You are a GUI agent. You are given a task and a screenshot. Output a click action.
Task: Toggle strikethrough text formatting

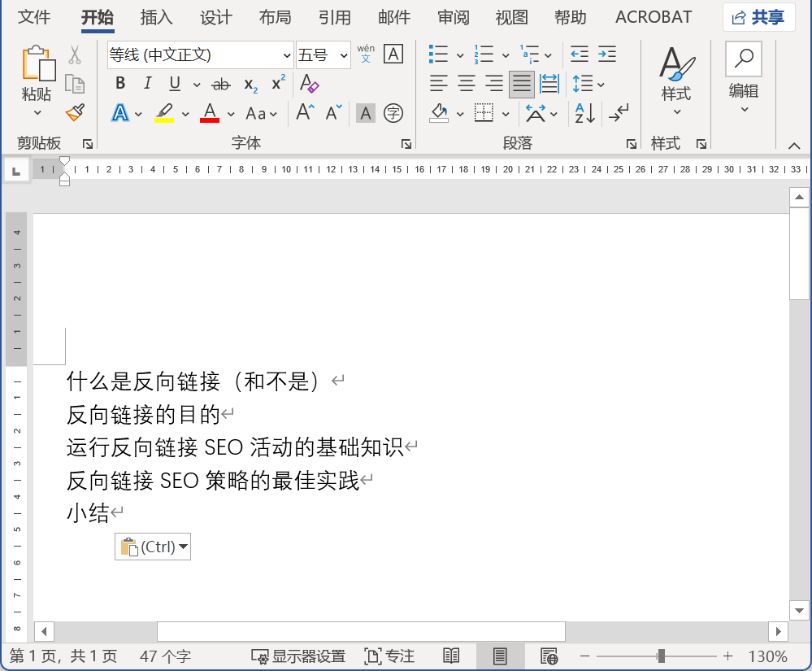click(220, 84)
